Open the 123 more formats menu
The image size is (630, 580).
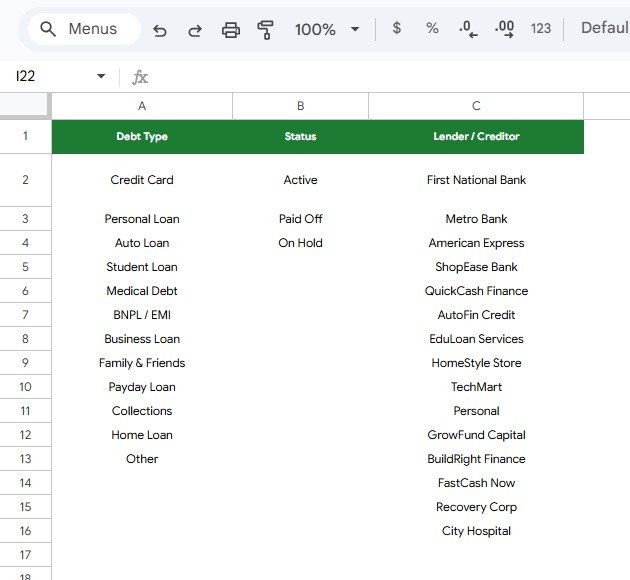point(540,29)
